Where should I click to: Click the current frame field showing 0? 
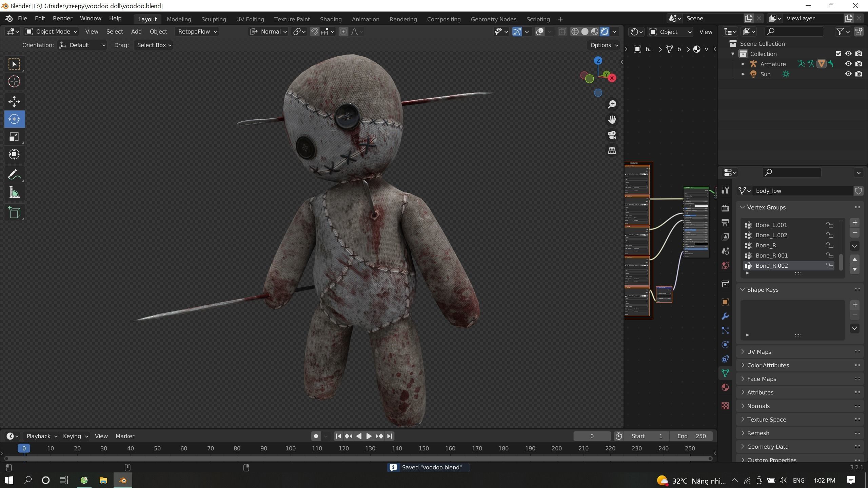click(x=592, y=436)
